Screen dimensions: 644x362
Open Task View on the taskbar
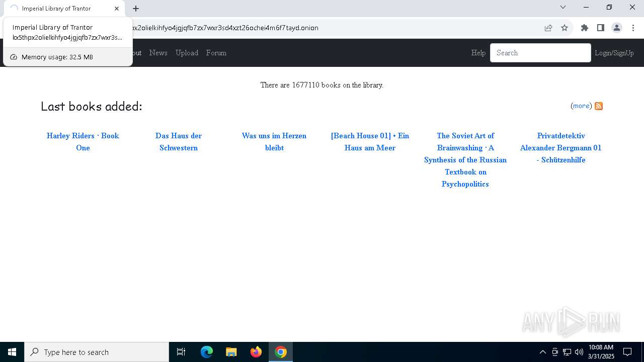tap(181, 352)
